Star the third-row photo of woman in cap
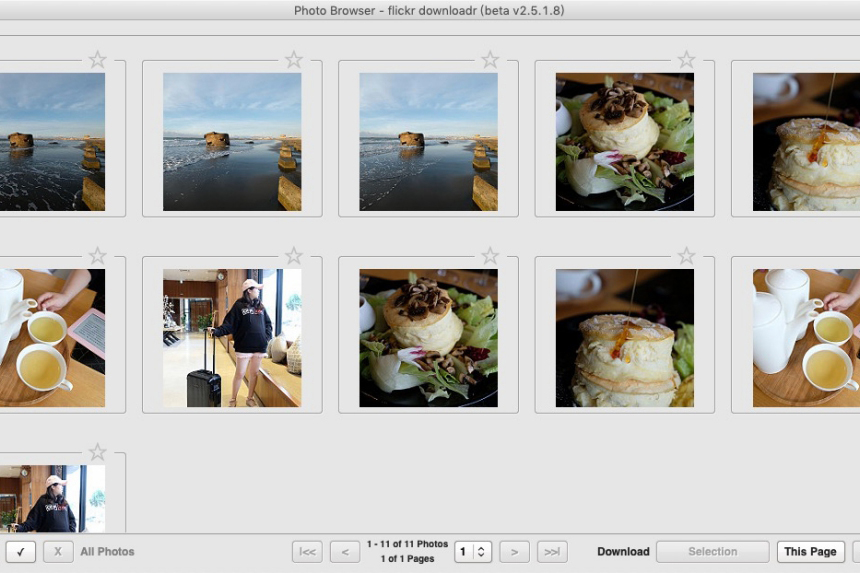 click(98, 452)
